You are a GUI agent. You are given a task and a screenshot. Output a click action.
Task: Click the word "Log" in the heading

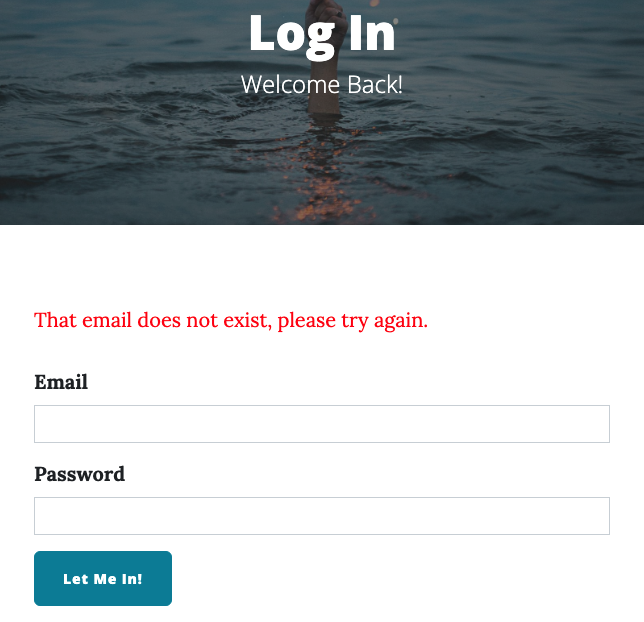tap(292, 37)
